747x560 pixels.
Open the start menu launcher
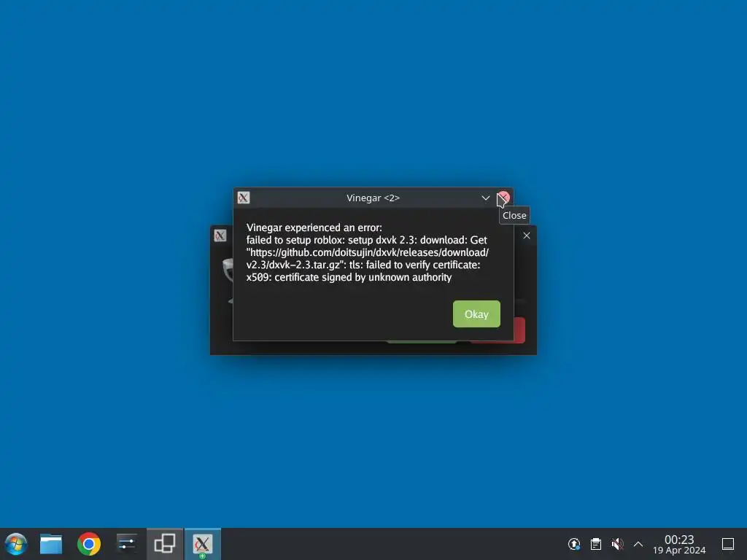click(x=16, y=544)
